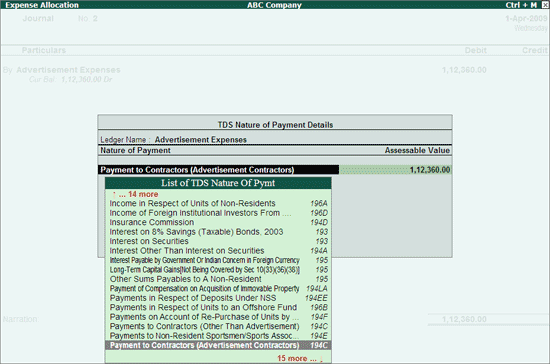
Task: Choose Payments on Account of Re-Purchase of Units
Action: point(218,317)
